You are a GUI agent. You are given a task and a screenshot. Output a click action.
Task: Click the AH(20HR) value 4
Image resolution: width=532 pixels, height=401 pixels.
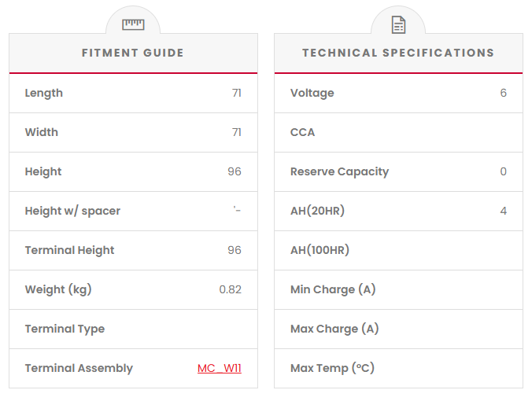[x=503, y=211]
